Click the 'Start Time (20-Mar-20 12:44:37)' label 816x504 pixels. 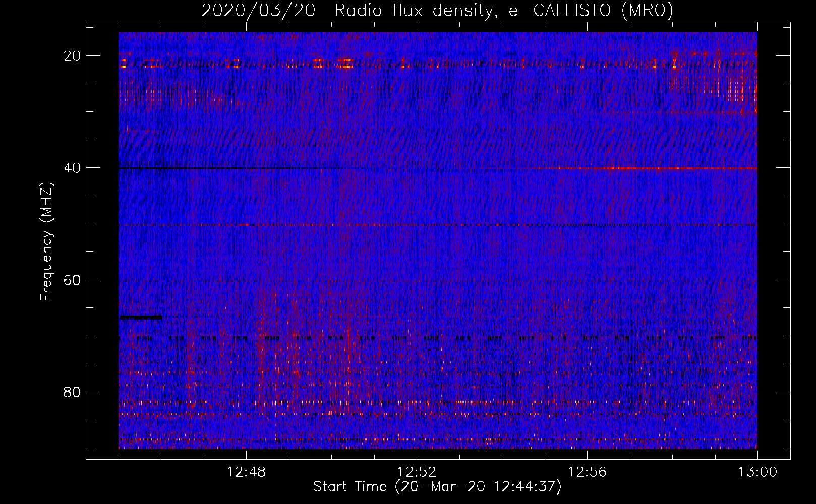click(437, 487)
